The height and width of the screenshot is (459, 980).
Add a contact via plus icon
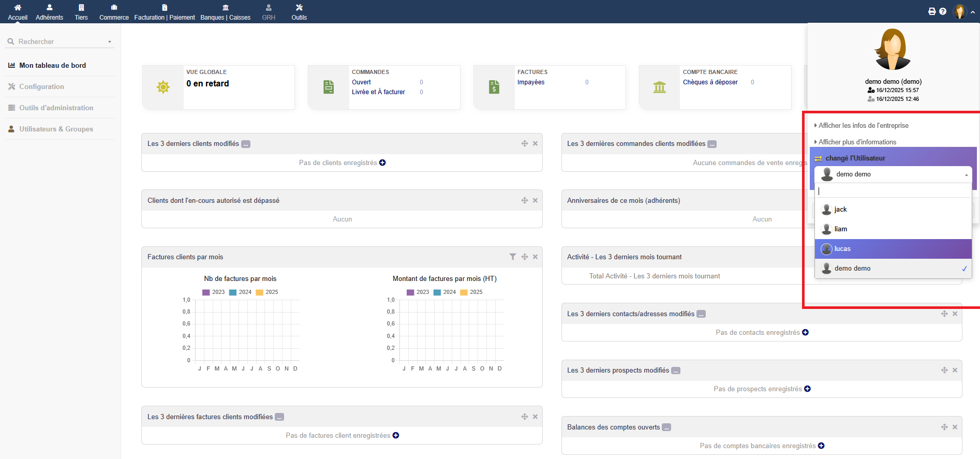(805, 332)
